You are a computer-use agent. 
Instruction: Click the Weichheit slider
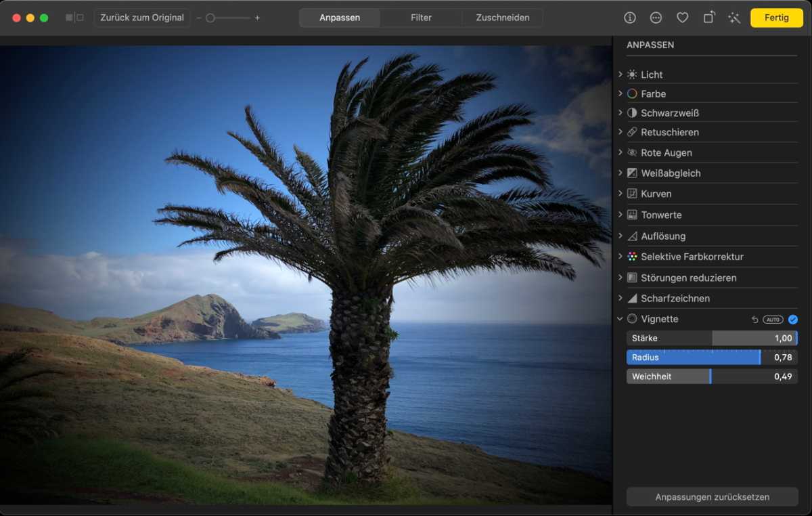click(712, 377)
